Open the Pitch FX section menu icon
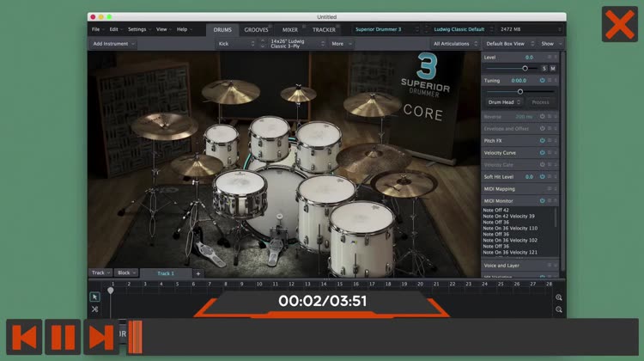The height and width of the screenshot is (361, 644). click(x=550, y=141)
